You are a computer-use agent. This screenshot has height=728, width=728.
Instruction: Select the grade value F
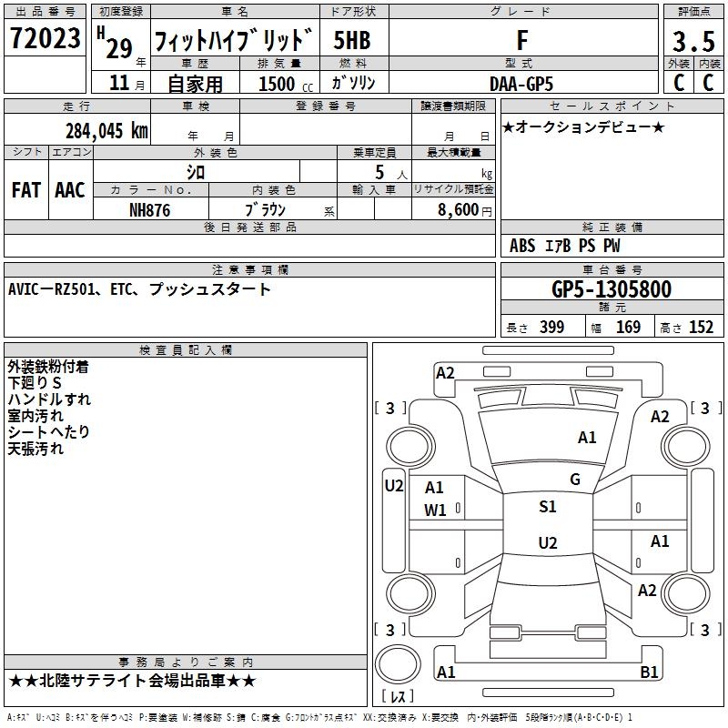pos(522,40)
